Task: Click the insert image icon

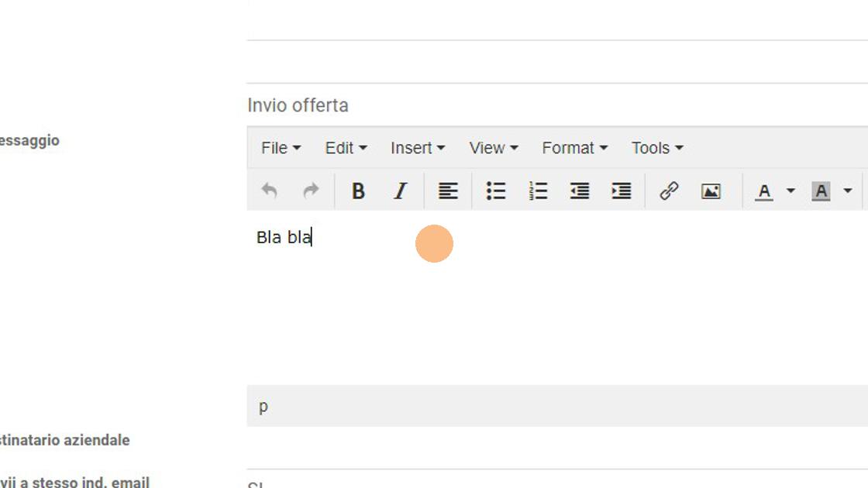Action: pos(711,191)
